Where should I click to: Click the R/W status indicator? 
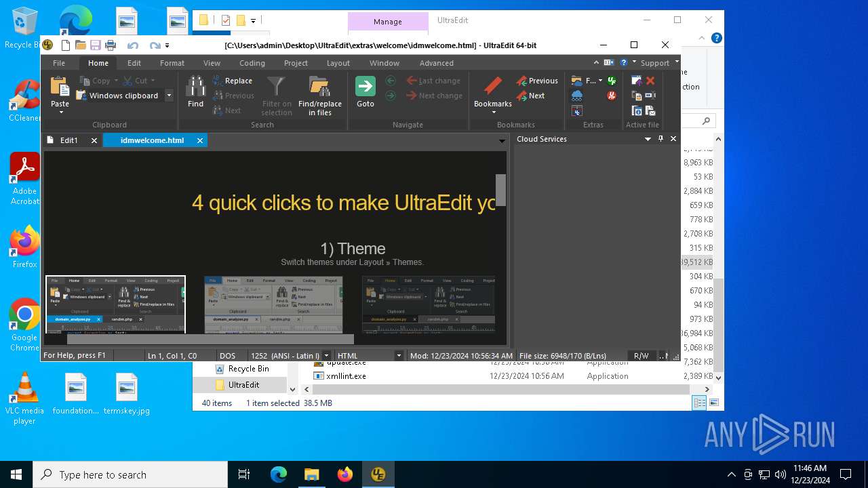click(641, 356)
